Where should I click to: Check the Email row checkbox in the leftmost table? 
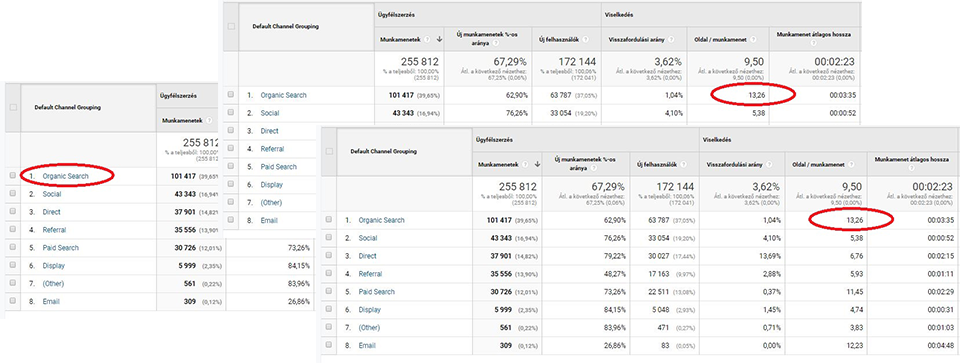pos(13,301)
